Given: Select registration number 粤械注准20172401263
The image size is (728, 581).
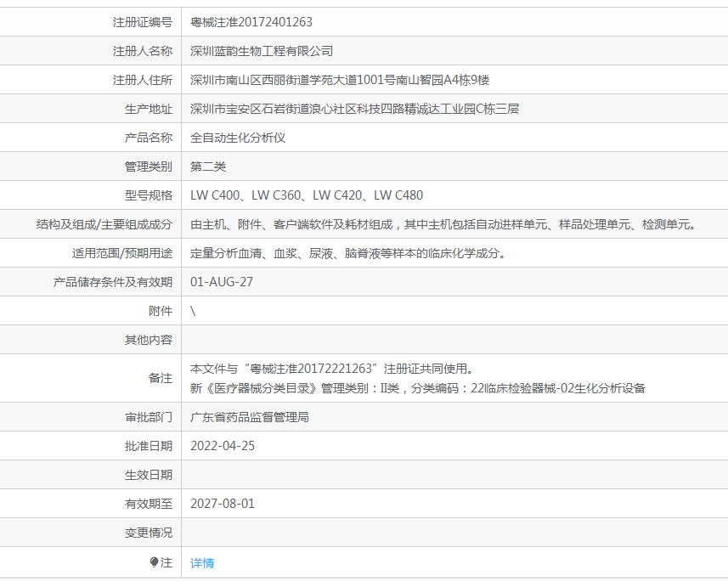Looking at the screenshot, I should pyautogui.click(x=251, y=22).
